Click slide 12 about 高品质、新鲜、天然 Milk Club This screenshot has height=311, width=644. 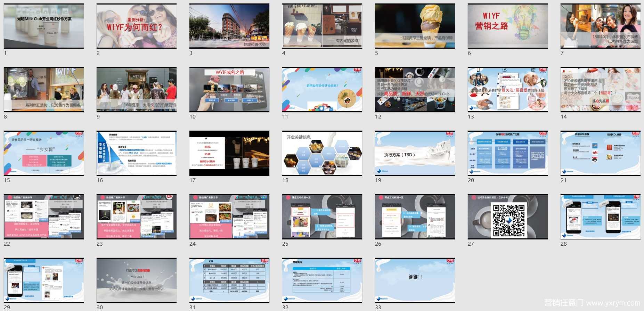click(415, 90)
